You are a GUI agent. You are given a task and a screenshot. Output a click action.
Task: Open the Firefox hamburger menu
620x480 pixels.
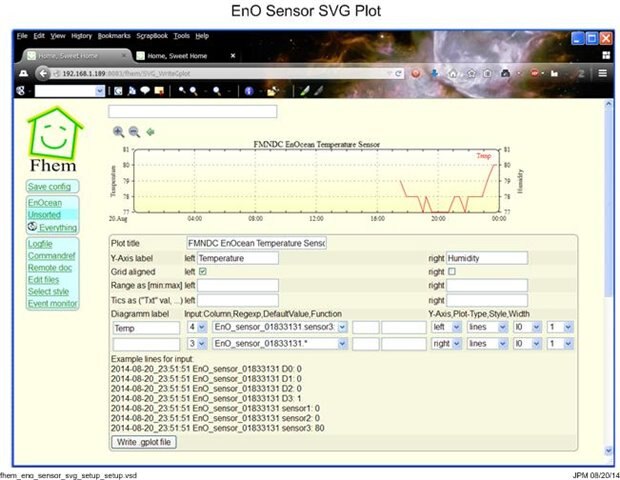coord(602,74)
